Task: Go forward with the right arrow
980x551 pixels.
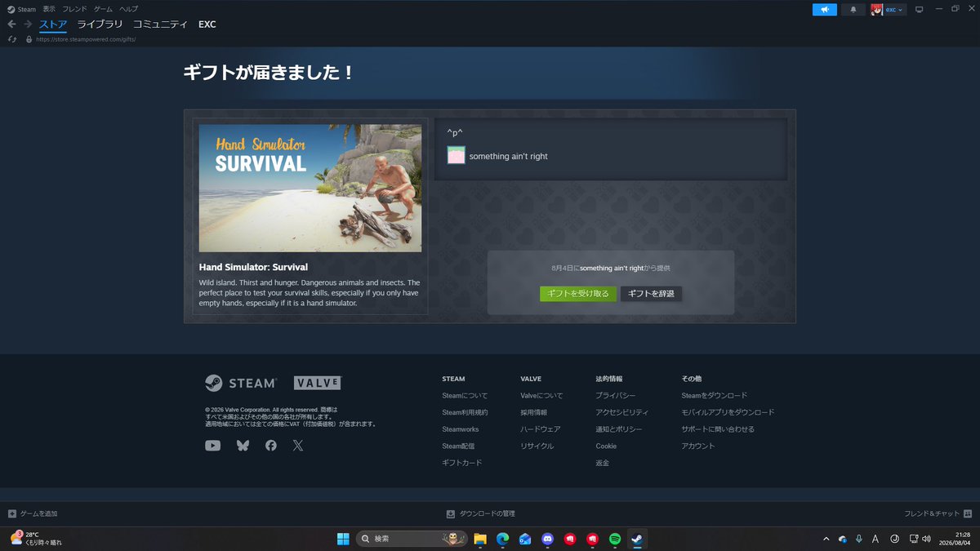Action: (x=28, y=24)
